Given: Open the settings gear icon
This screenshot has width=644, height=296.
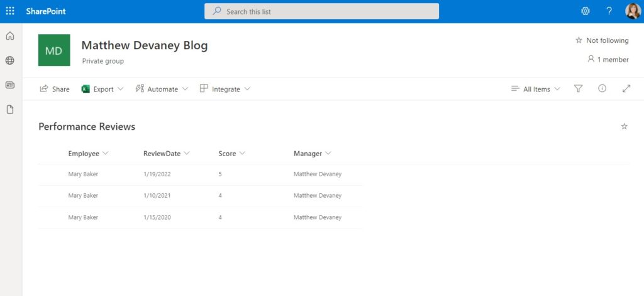Looking at the screenshot, I should (x=586, y=11).
